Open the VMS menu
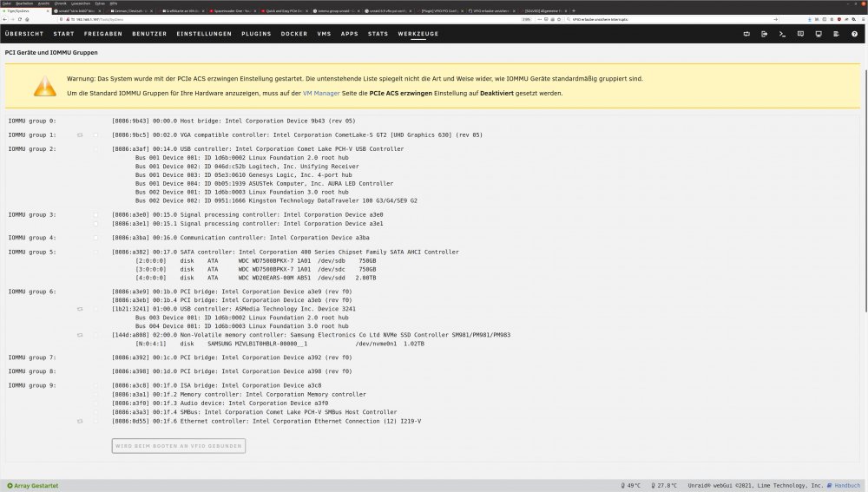This screenshot has height=492, width=868. pos(324,34)
